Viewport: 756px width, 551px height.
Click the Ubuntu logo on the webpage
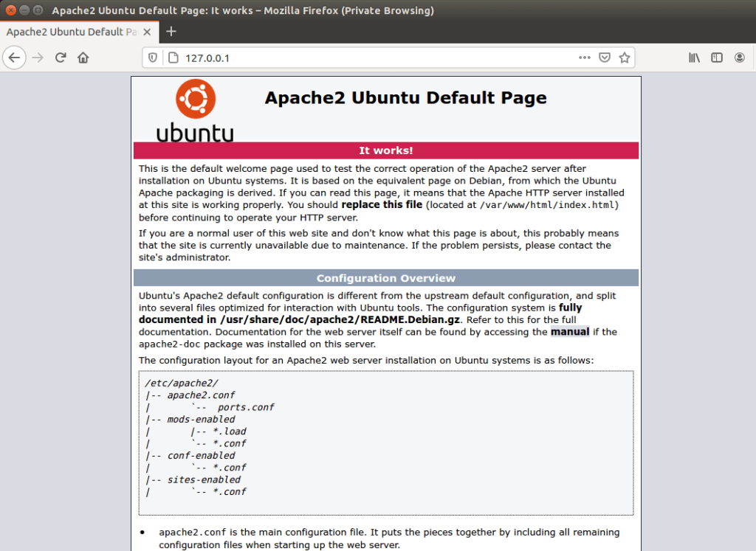[194, 97]
